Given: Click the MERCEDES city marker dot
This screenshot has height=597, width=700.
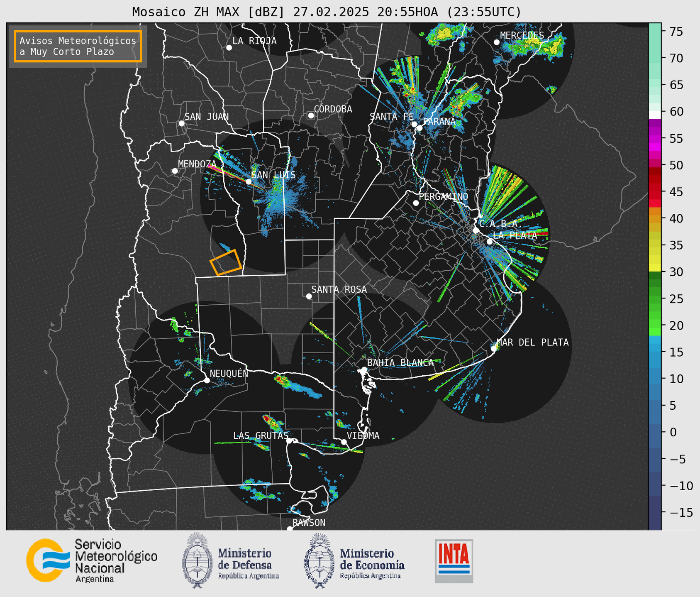Looking at the screenshot, I should click(497, 42).
